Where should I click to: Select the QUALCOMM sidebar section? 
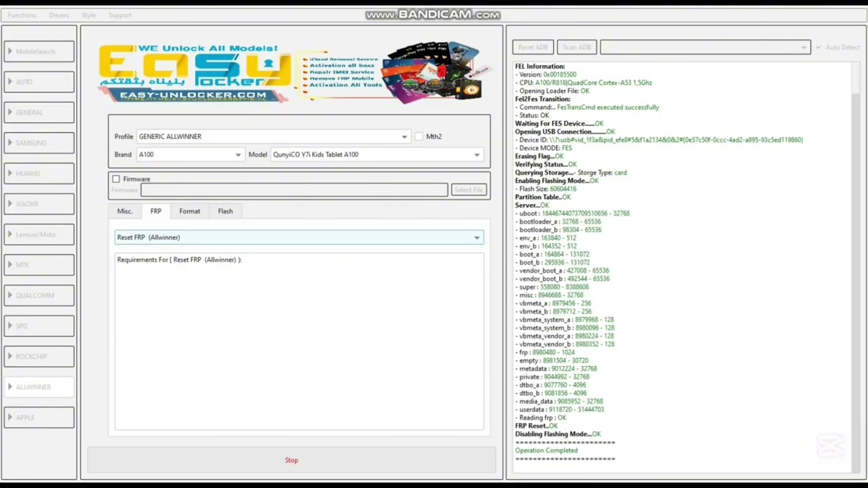[39, 296]
